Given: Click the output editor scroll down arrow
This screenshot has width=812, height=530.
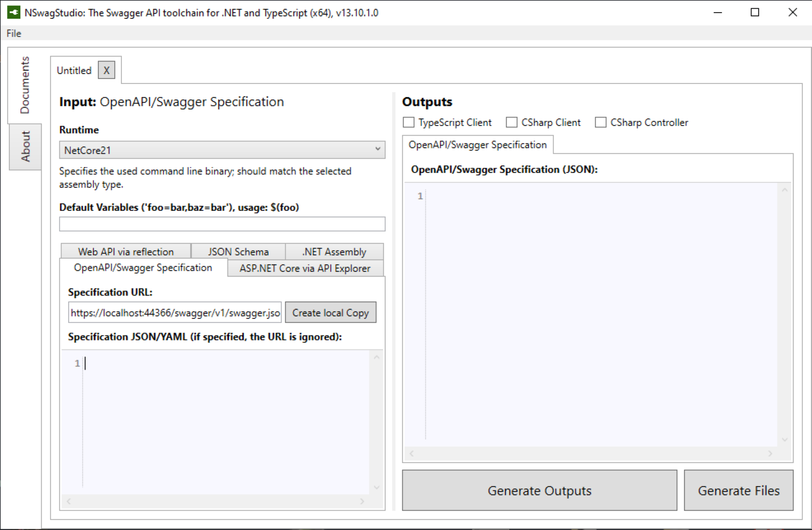Looking at the screenshot, I should tap(785, 439).
